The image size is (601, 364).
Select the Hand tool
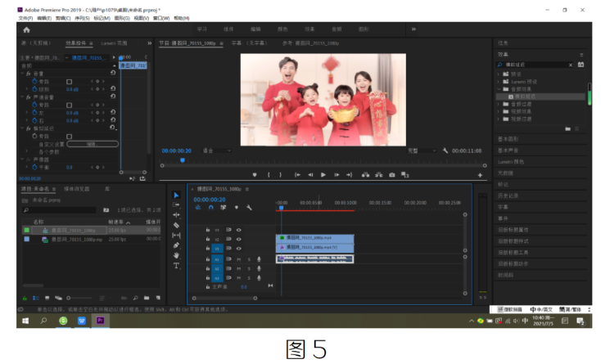[x=176, y=255]
